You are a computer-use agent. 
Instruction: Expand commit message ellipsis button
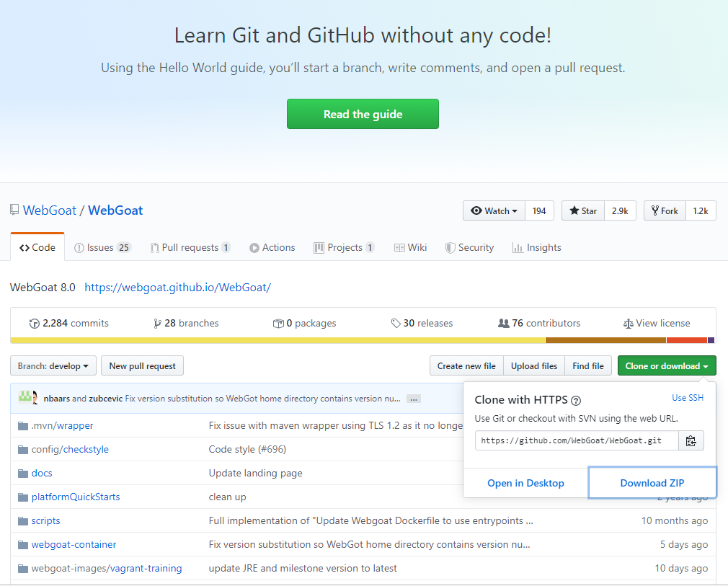pyautogui.click(x=413, y=399)
